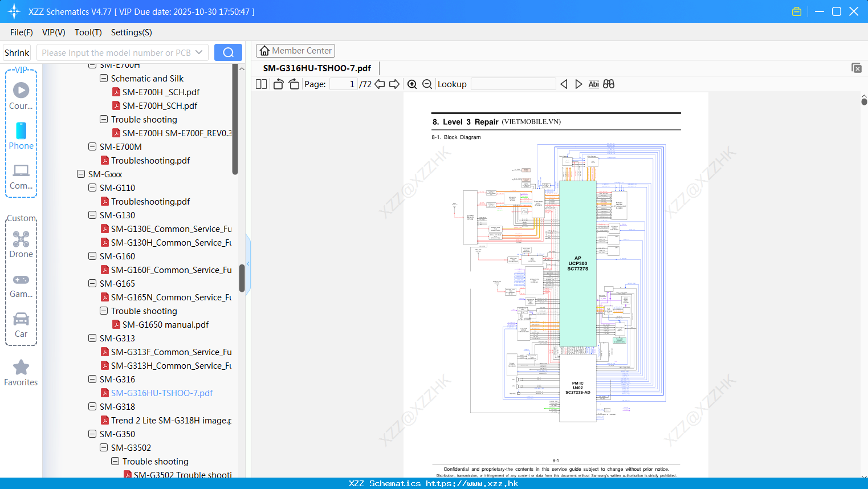868x489 pixels.
Task: Open Favorites
Action: click(21, 373)
